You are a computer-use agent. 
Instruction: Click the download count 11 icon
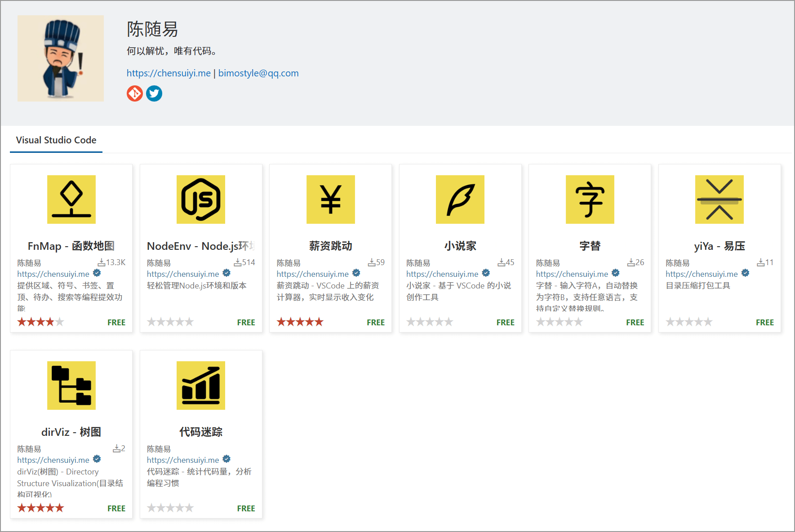pyautogui.click(x=761, y=262)
